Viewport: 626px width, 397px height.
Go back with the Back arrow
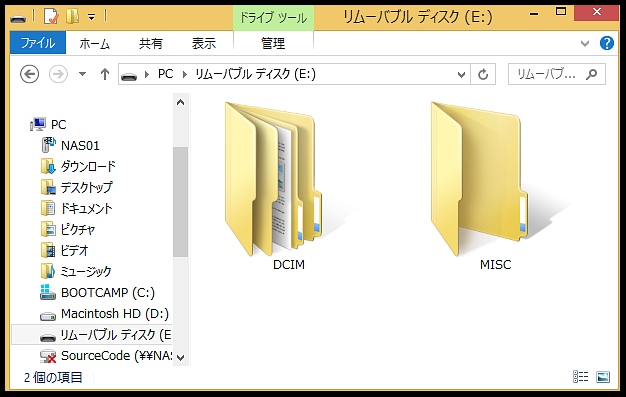click(x=30, y=74)
